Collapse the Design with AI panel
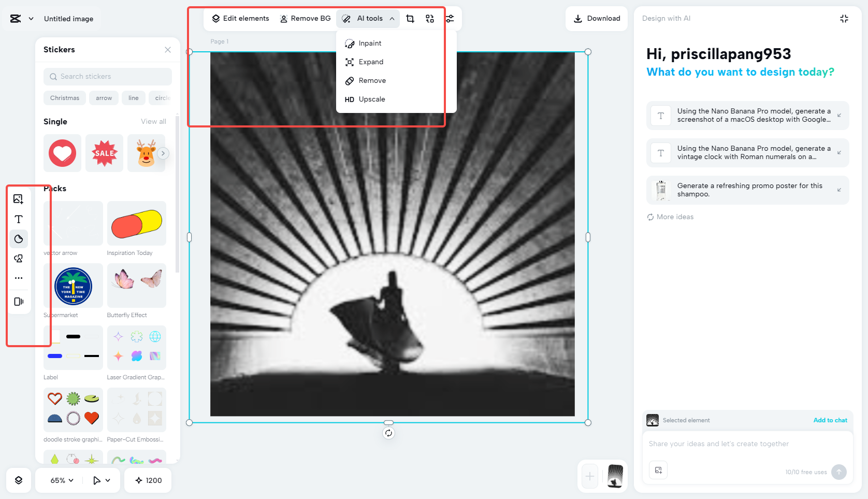 point(844,18)
